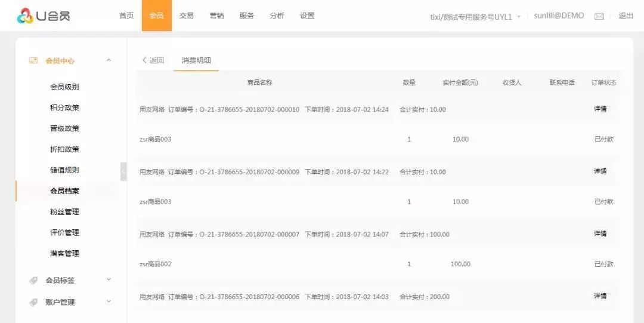The height and width of the screenshot is (323, 644).
Task: Collapse the 会员中心 section chevron
Action: (109, 60)
